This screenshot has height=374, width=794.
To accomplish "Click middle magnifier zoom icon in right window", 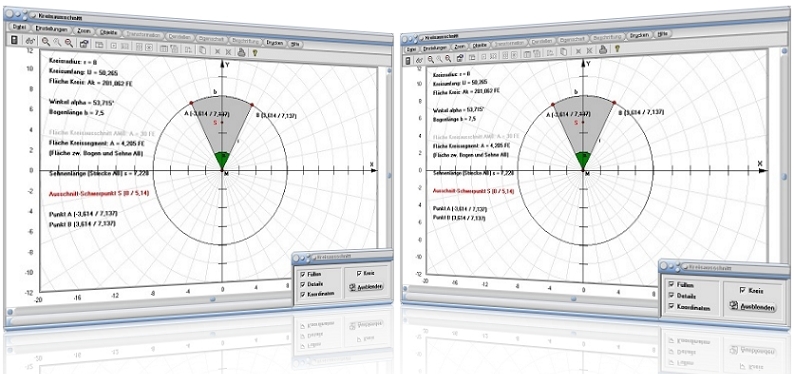I will (x=440, y=59).
